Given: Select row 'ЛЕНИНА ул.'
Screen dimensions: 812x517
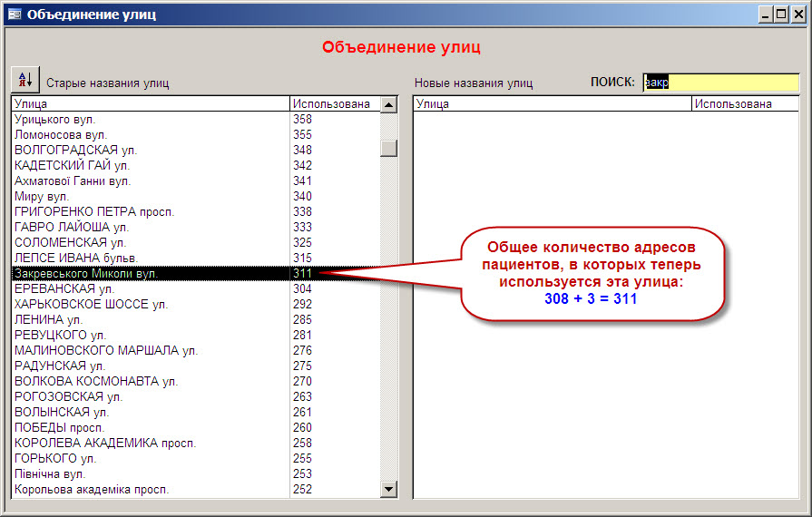Looking at the screenshot, I should click(x=196, y=319).
